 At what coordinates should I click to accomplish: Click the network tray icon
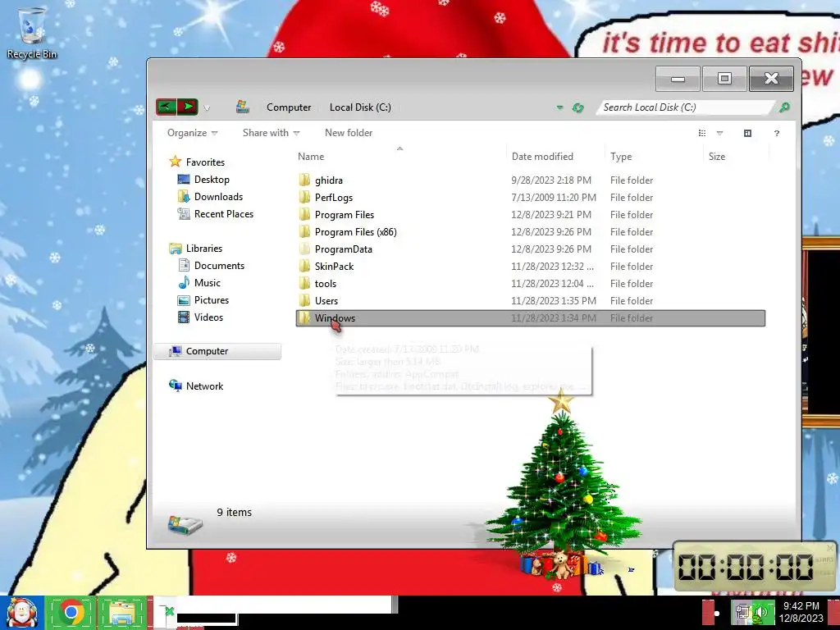[742, 612]
